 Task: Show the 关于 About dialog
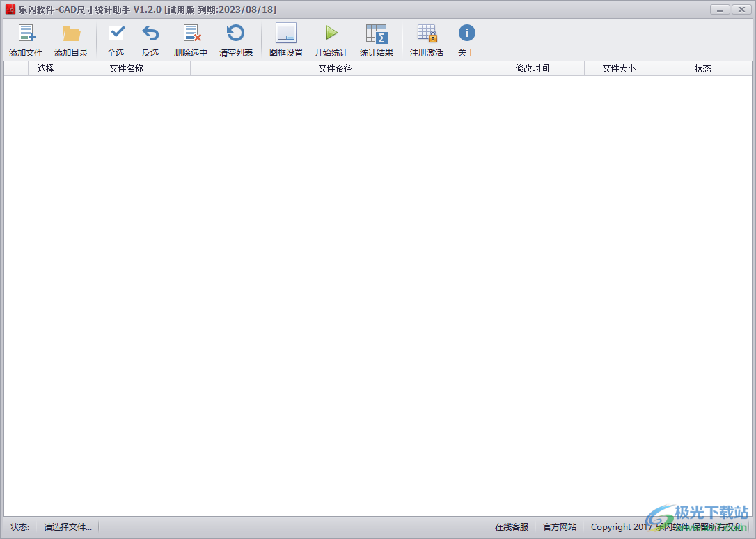click(466, 40)
